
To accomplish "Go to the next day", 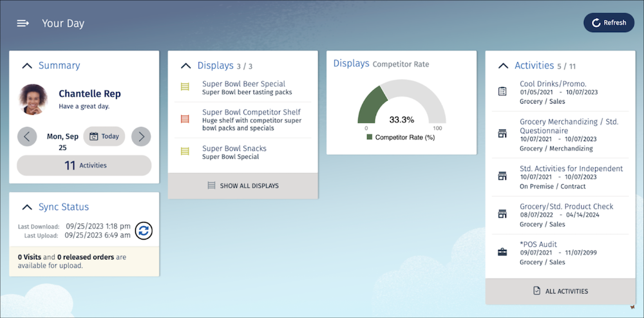I will coord(141,136).
